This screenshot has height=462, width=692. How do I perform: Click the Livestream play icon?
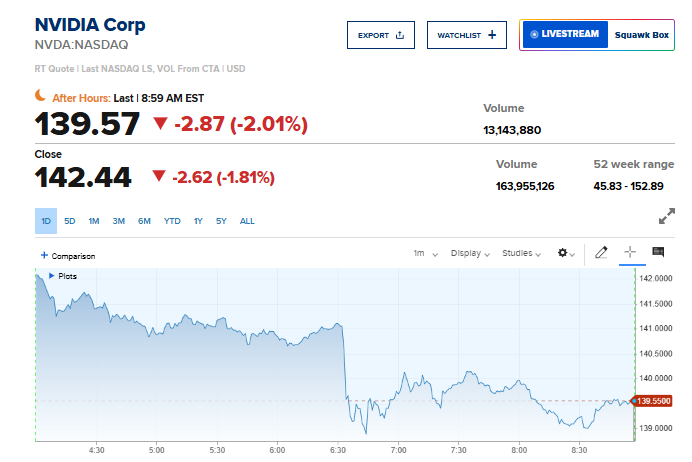coord(534,35)
